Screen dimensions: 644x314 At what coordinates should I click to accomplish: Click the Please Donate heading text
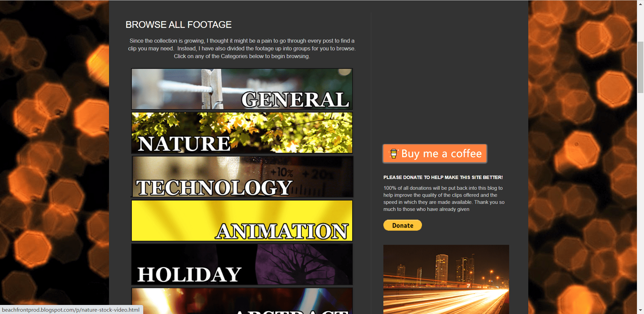[443, 177]
